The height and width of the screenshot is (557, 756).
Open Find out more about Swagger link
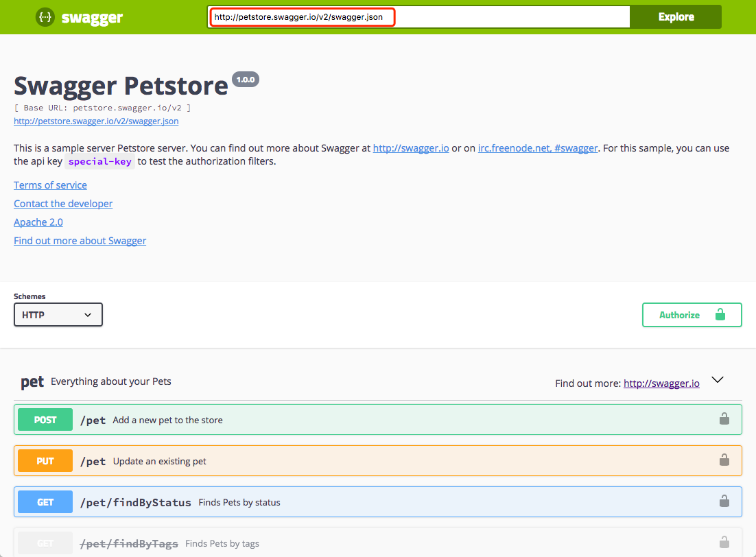80,241
